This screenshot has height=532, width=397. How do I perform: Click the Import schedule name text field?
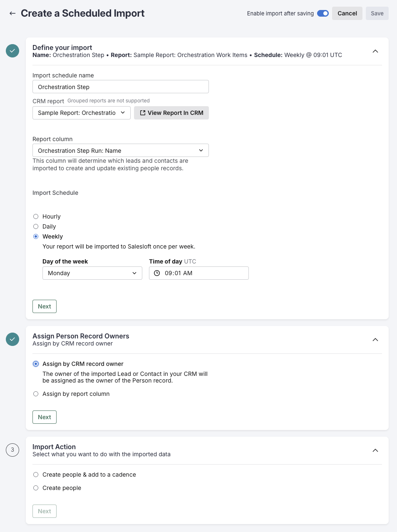[120, 87]
